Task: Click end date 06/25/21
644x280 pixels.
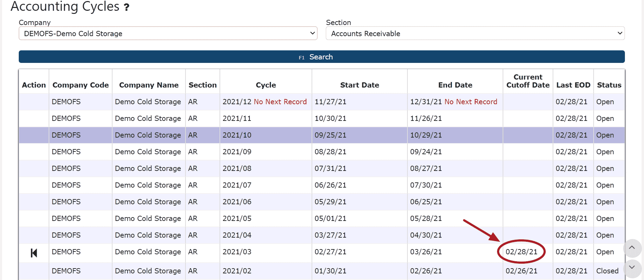Action: pyautogui.click(x=426, y=202)
